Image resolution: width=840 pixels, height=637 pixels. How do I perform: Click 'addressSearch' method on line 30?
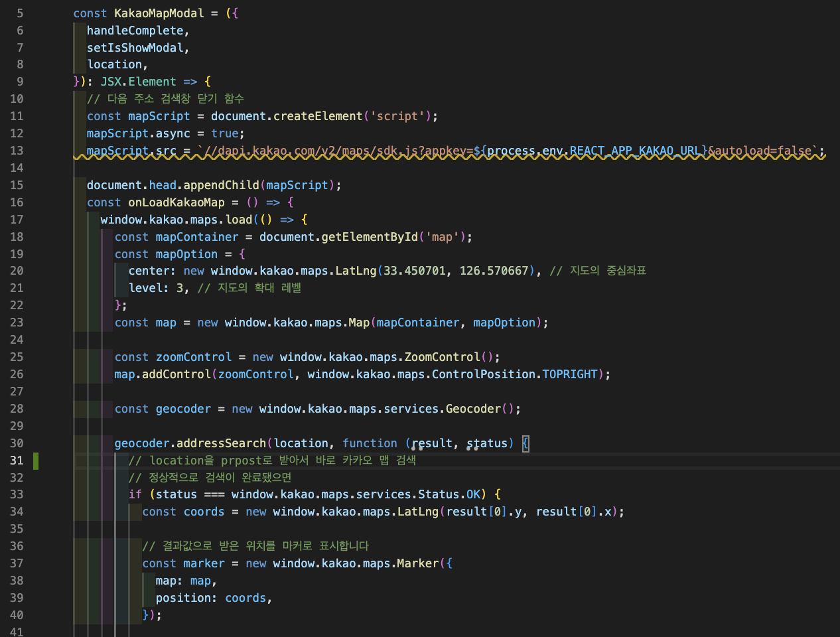pyautogui.click(x=221, y=443)
